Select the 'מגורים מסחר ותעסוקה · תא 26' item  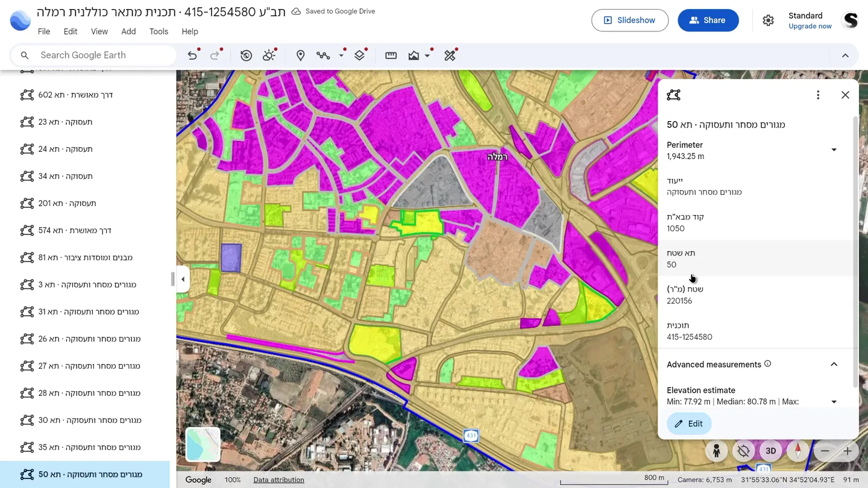tap(85, 339)
